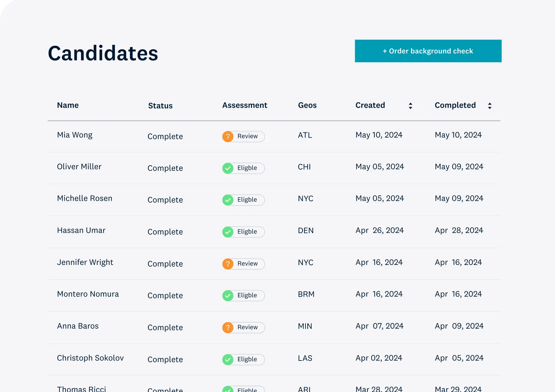Open candidate Christoph Sokolov
The image size is (555, 392).
tap(90, 358)
